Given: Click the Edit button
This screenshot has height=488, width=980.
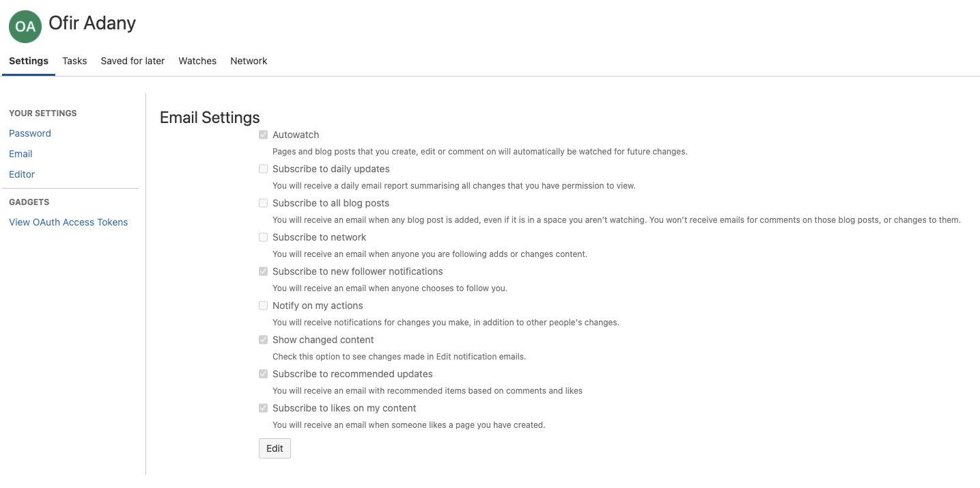Looking at the screenshot, I should tap(275, 448).
